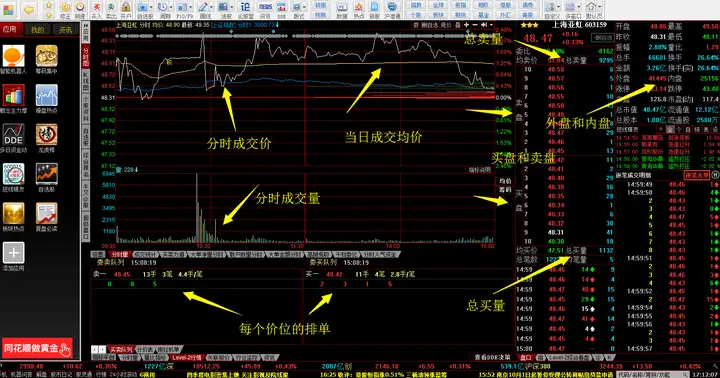Click the 盘口 tab at panel bottom
The width and height of the screenshot is (720, 378).
[525, 357]
